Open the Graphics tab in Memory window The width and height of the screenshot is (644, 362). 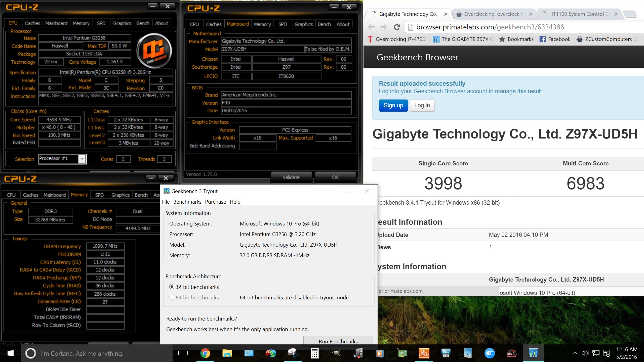pos(120,195)
